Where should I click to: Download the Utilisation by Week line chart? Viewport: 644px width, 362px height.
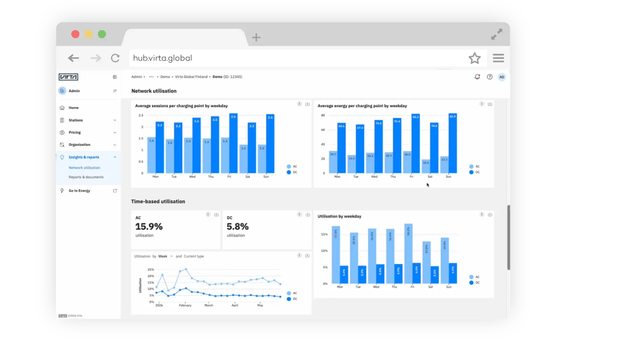(x=307, y=255)
